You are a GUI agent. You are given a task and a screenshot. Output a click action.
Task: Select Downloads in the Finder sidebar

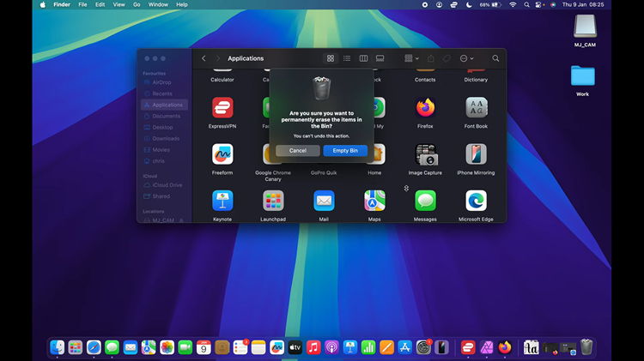166,138
